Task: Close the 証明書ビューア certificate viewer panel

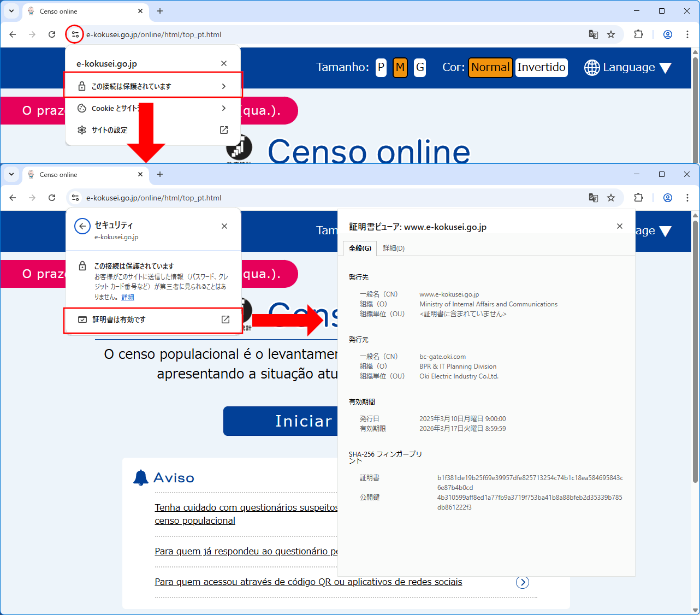Action: click(x=619, y=226)
